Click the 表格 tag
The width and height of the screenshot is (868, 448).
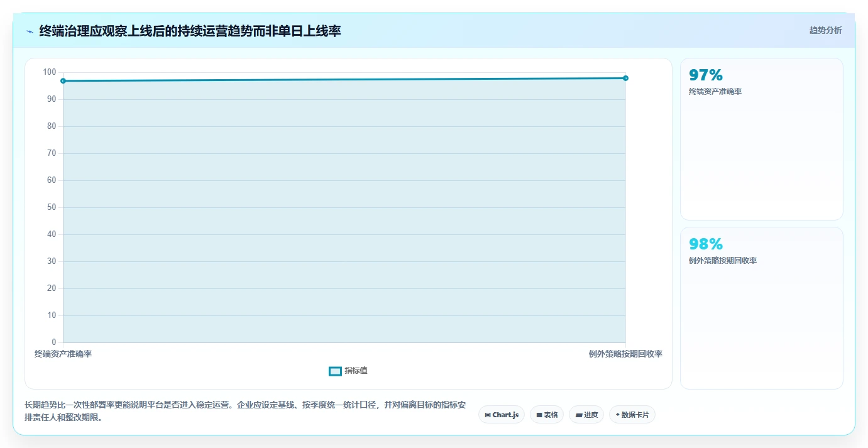(x=546, y=415)
